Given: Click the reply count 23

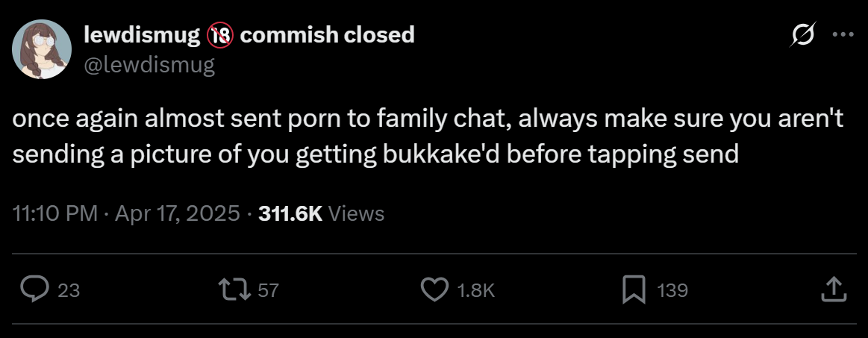Looking at the screenshot, I should [x=69, y=290].
